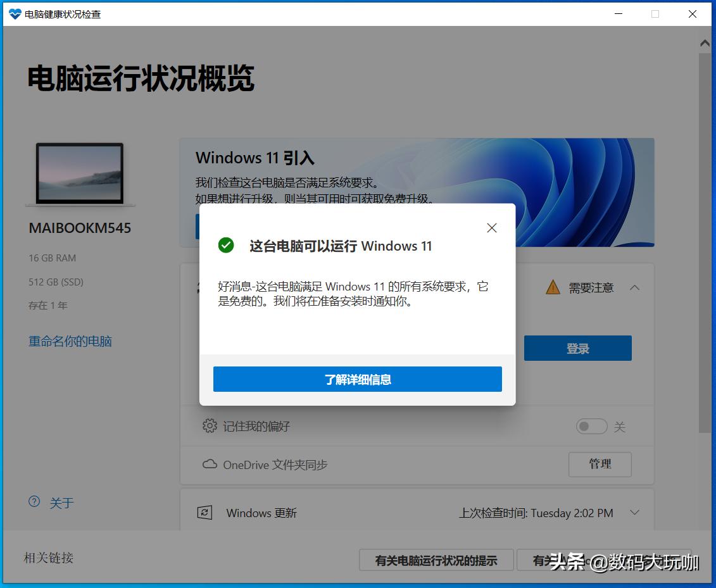
Task: Click the PC Health Check heart icon
Action: [15, 14]
